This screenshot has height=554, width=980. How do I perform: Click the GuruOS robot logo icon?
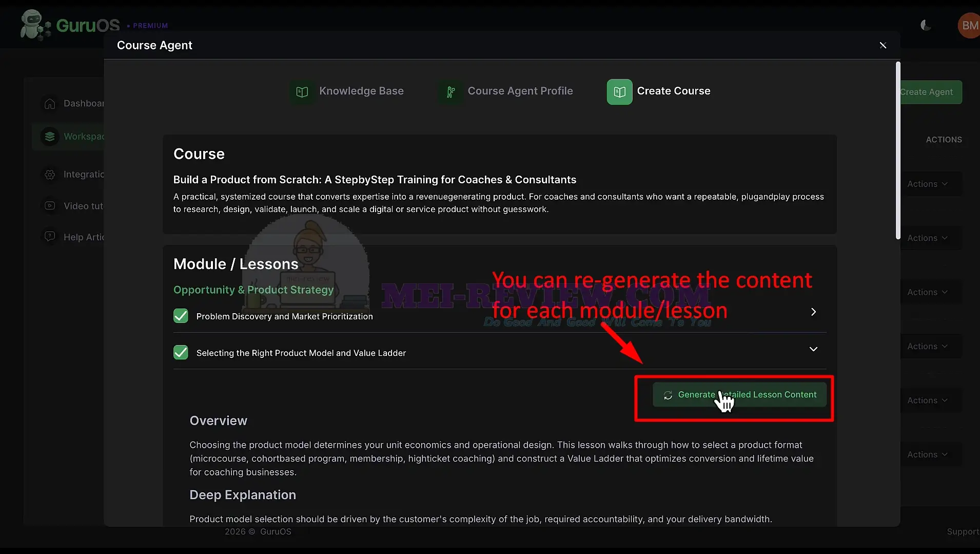[35, 24]
